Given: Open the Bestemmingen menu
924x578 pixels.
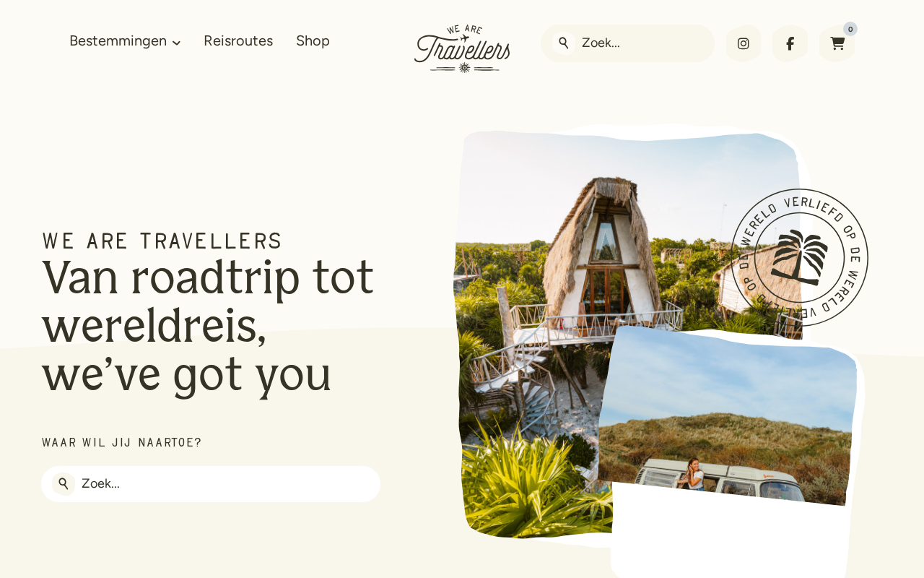Looking at the screenshot, I should [x=118, y=41].
